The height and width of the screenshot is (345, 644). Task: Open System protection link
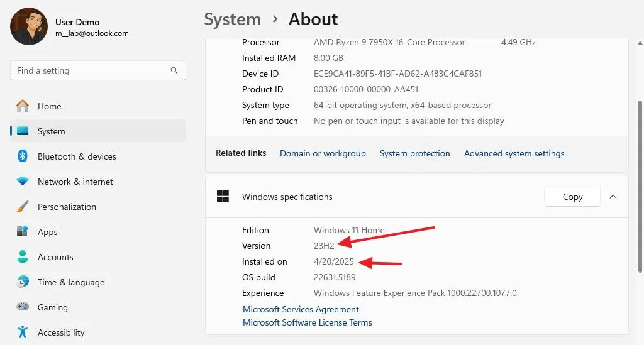(415, 153)
